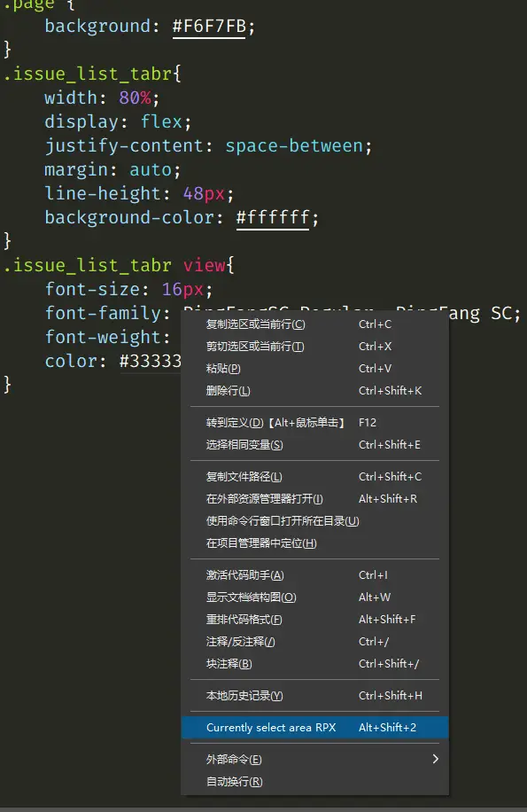Image resolution: width=527 pixels, height=812 pixels.
Task: Choose 复制选区或当前行 from the context menu
Action: pos(314,324)
